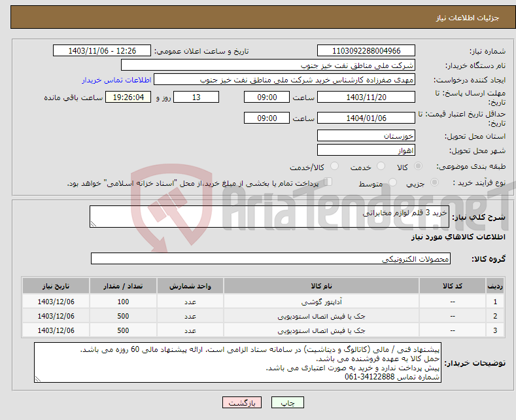Click the اطلاعات کالاهای مورد نیاز heading

pyautogui.click(x=458, y=237)
